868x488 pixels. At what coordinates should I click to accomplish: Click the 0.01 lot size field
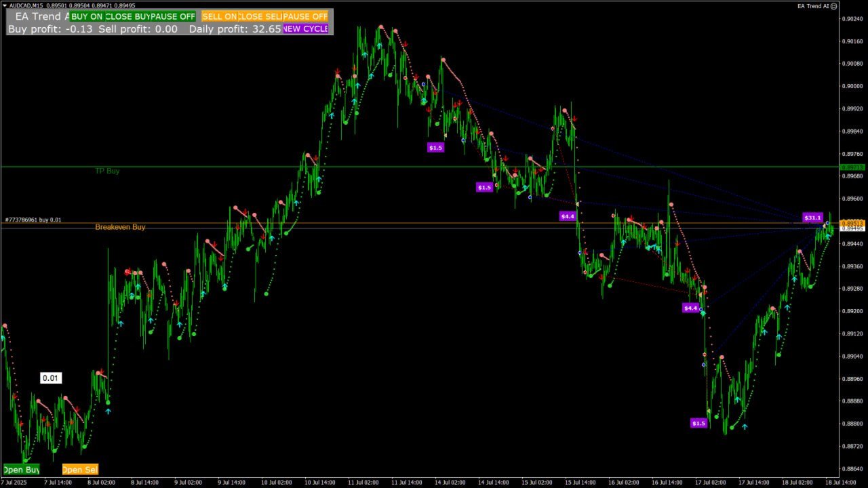[x=51, y=378]
